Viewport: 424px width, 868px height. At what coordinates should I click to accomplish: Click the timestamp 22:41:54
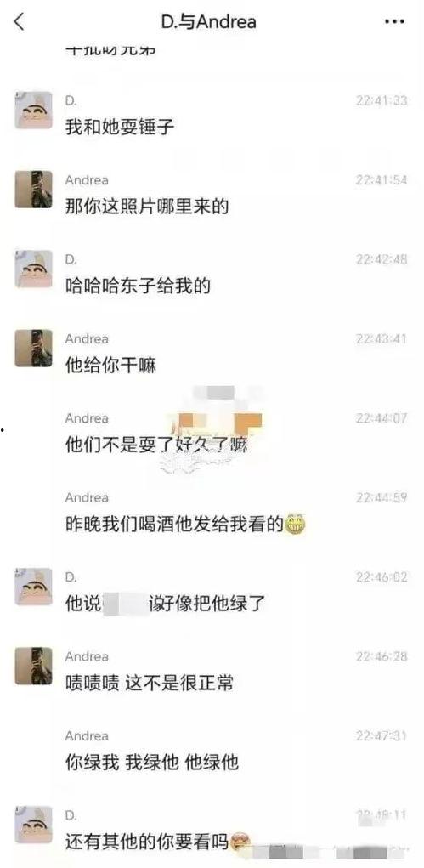[382, 180]
